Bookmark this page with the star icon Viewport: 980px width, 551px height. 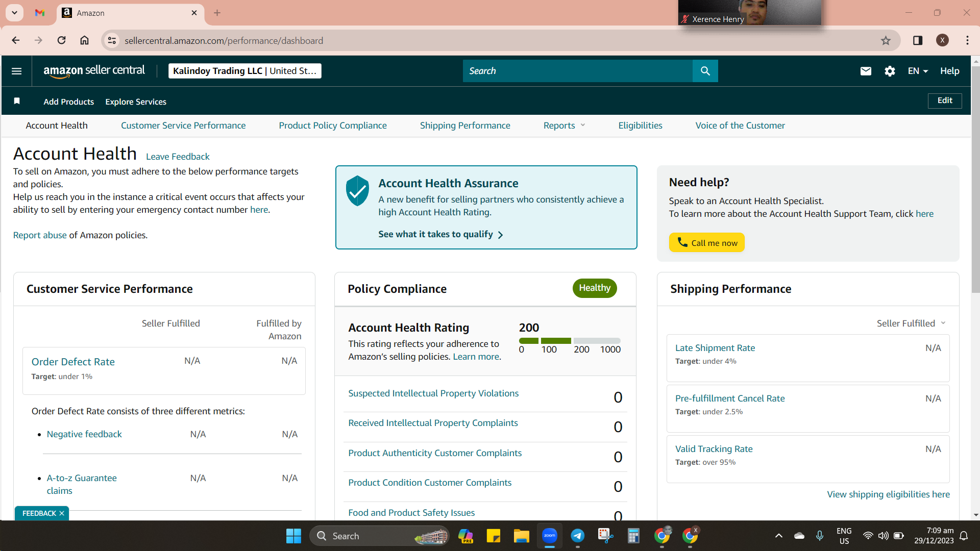coord(886,40)
